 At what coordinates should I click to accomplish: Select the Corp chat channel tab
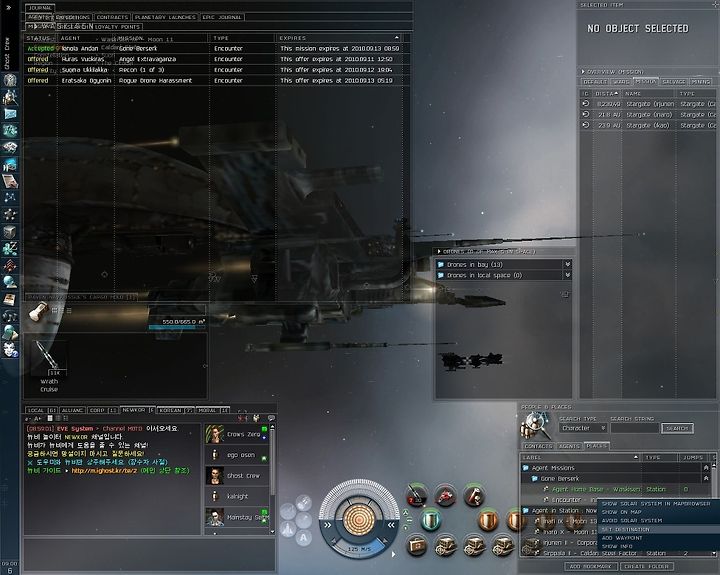pyautogui.click(x=103, y=410)
